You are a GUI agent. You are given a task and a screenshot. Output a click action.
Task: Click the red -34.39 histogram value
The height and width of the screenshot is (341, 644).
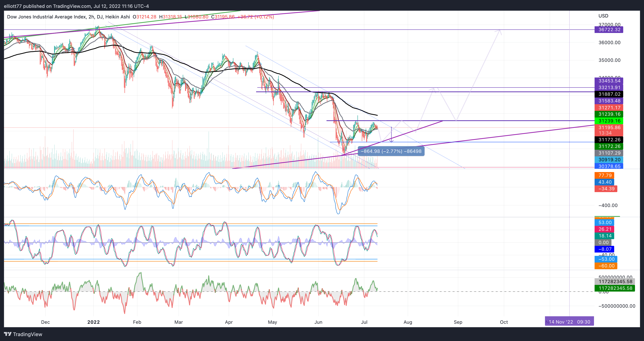606,189
